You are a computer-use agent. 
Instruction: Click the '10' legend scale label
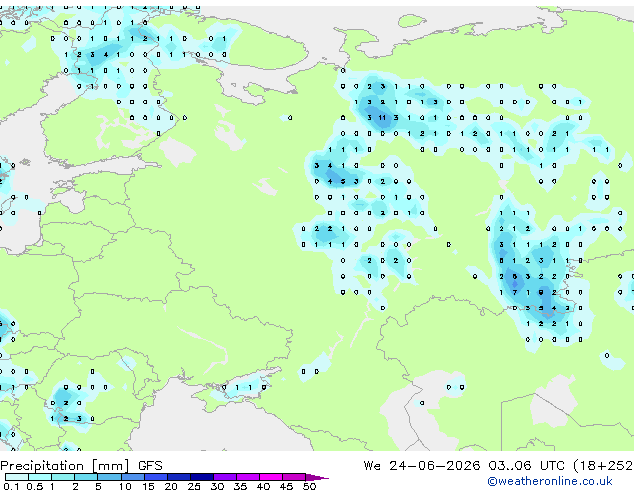125,486
